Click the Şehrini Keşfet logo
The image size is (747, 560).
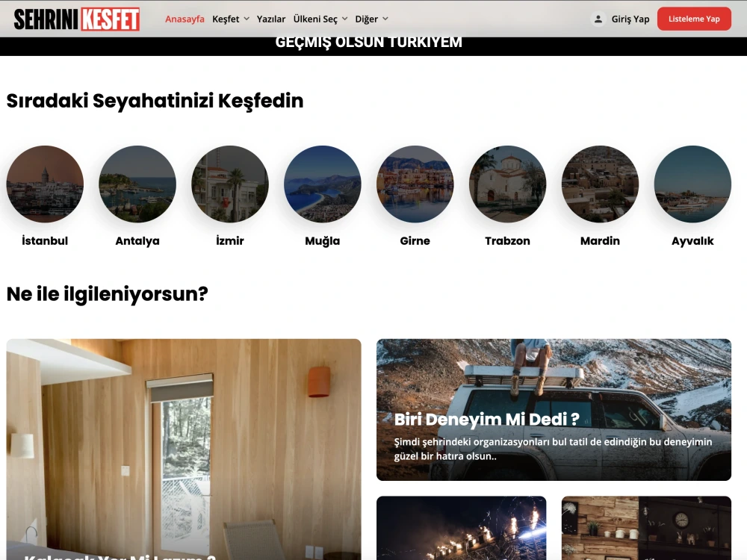[77, 19]
